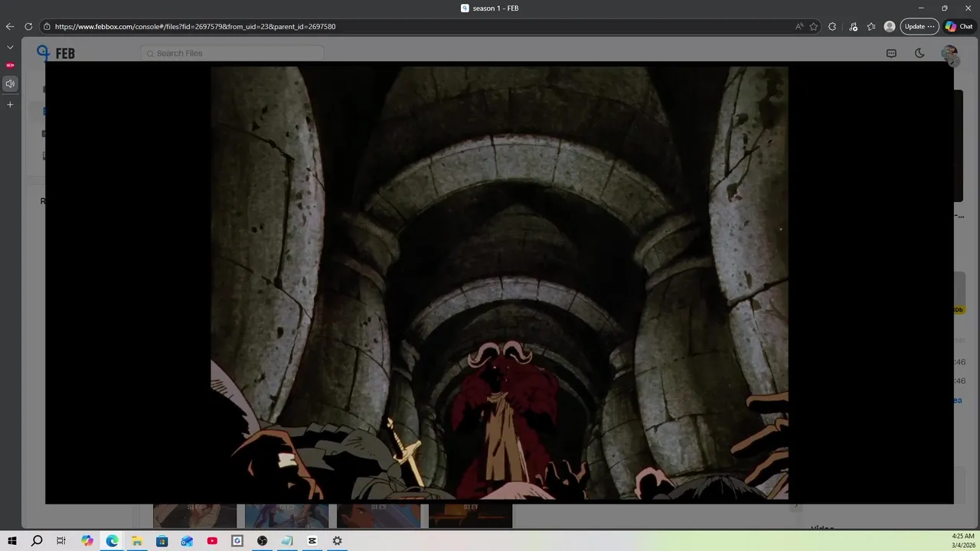Screen dimensions: 980x551
Task: Click the FEB logo
Action: (x=56, y=53)
